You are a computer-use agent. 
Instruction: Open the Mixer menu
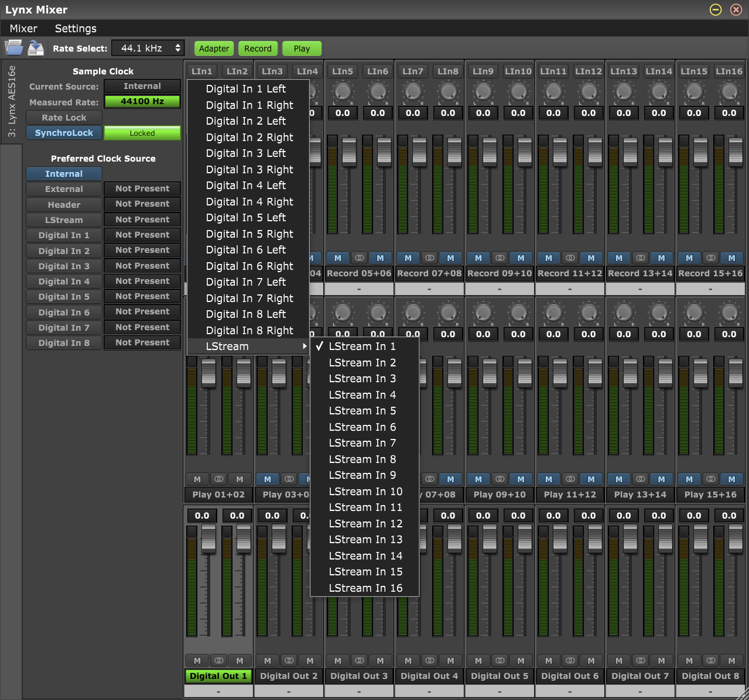pyautogui.click(x=23, y=28)
